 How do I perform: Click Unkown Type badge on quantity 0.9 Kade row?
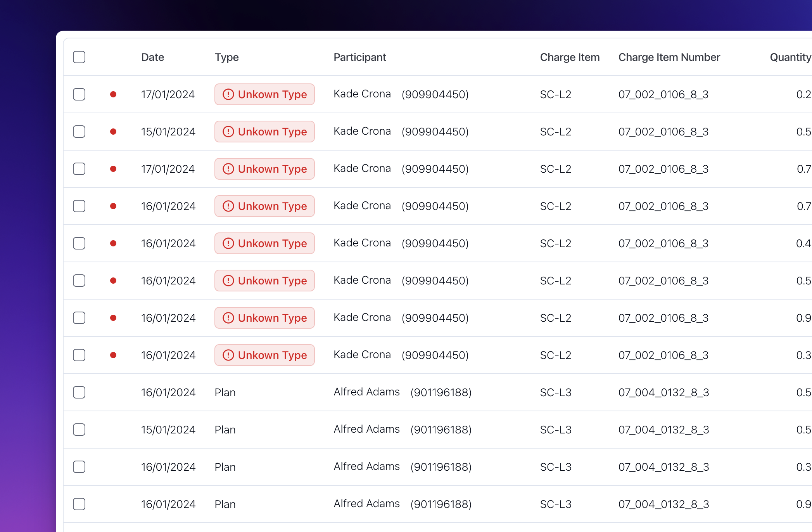pos(264,318)
